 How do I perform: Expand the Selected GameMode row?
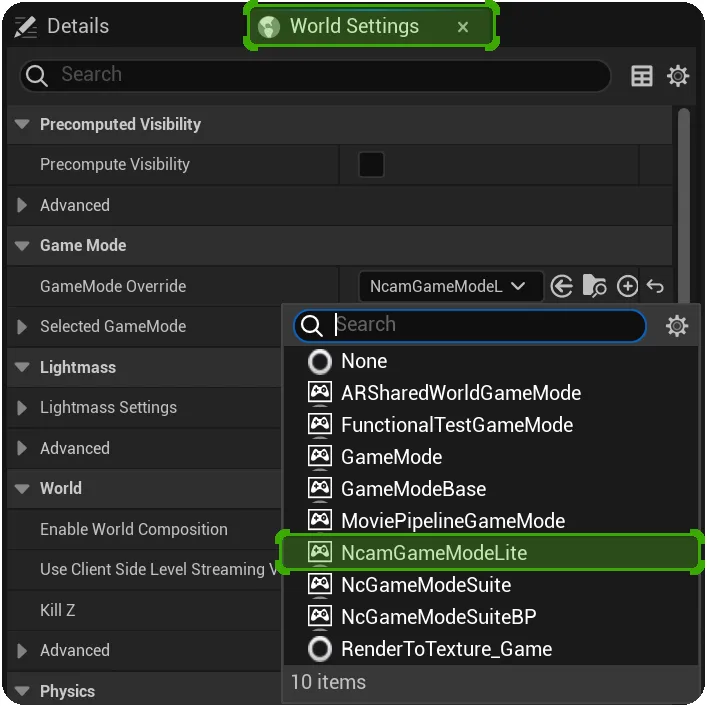point(22,326)
